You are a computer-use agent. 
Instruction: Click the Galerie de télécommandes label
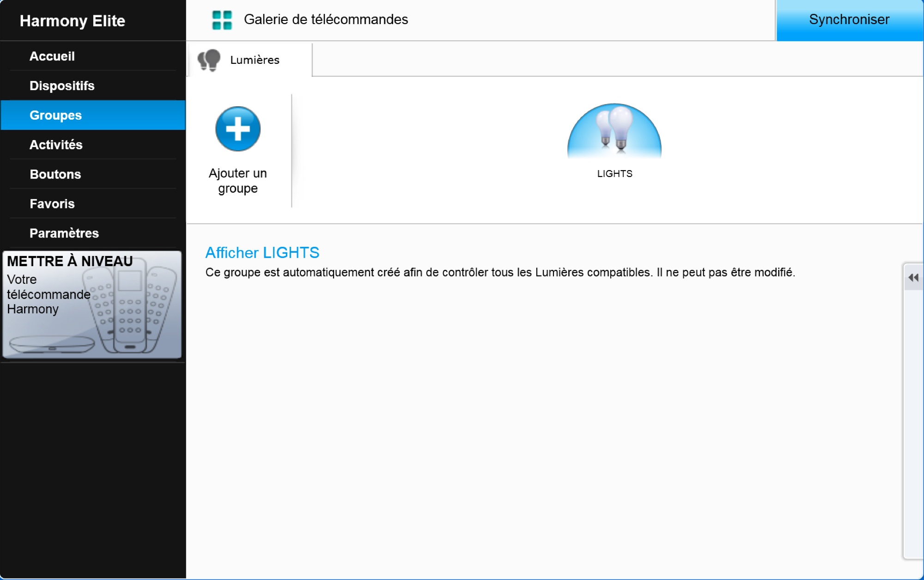pyautogui.click(x=326, y=19)
